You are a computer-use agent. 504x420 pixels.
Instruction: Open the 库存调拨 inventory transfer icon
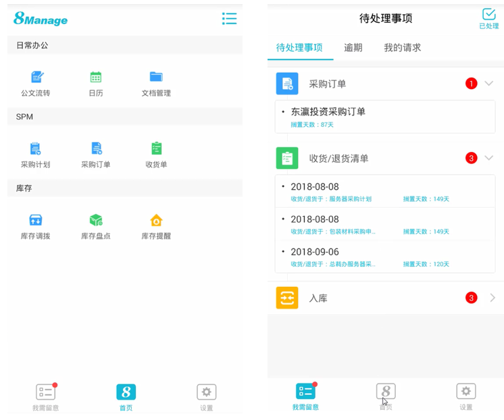click(x=35, y=221)
